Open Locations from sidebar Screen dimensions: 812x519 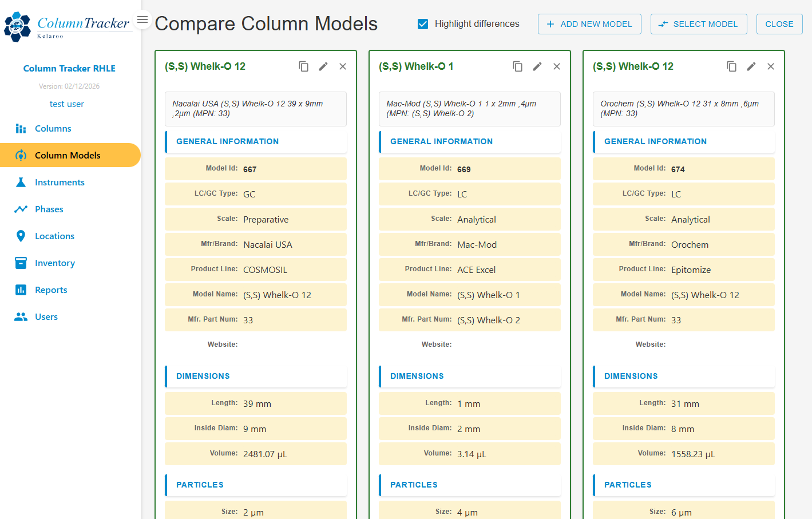[54, 236]
